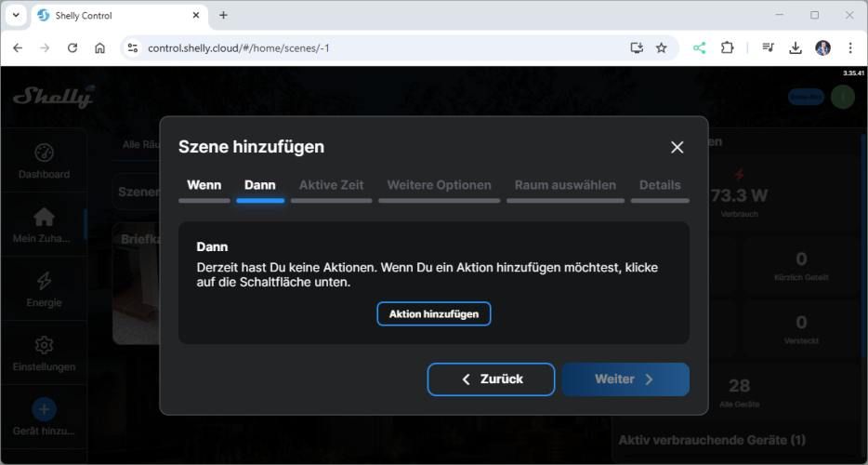This screenshot has height=465, width=868.
Task: Switch to the Wenn step tab
Action: tap(204, 185)
